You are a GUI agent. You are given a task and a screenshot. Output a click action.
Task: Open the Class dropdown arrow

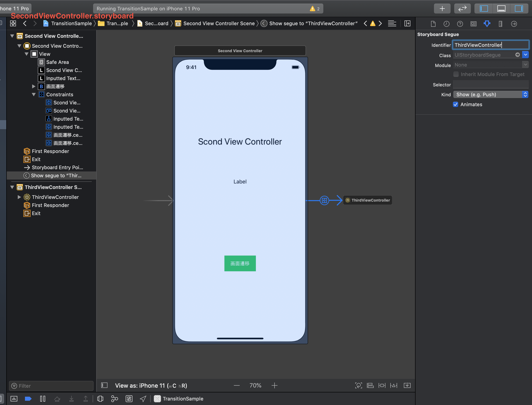(x=525, y=55)
